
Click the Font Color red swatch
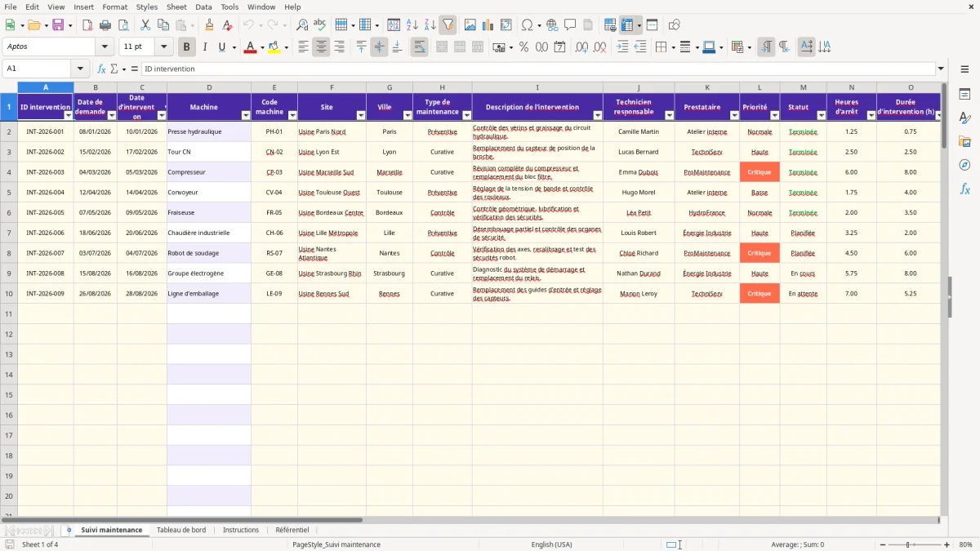click(250, 47)
